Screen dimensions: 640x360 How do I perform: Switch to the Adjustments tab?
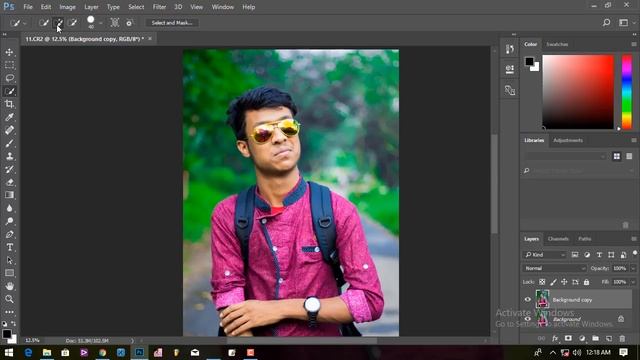coord(568,140)
